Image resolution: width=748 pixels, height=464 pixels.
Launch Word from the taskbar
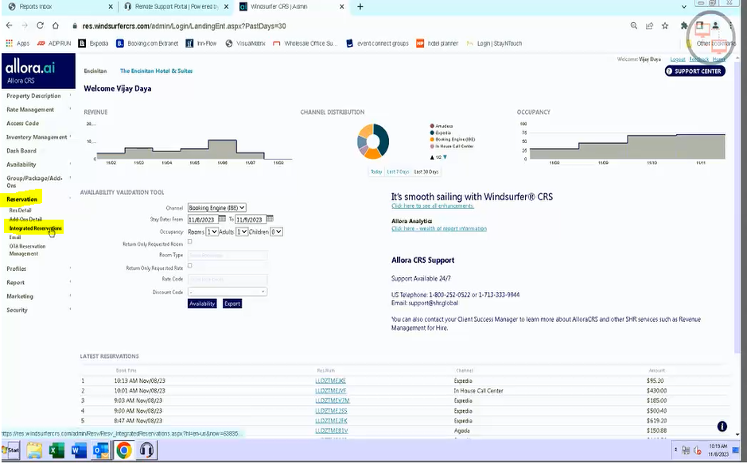79,450
